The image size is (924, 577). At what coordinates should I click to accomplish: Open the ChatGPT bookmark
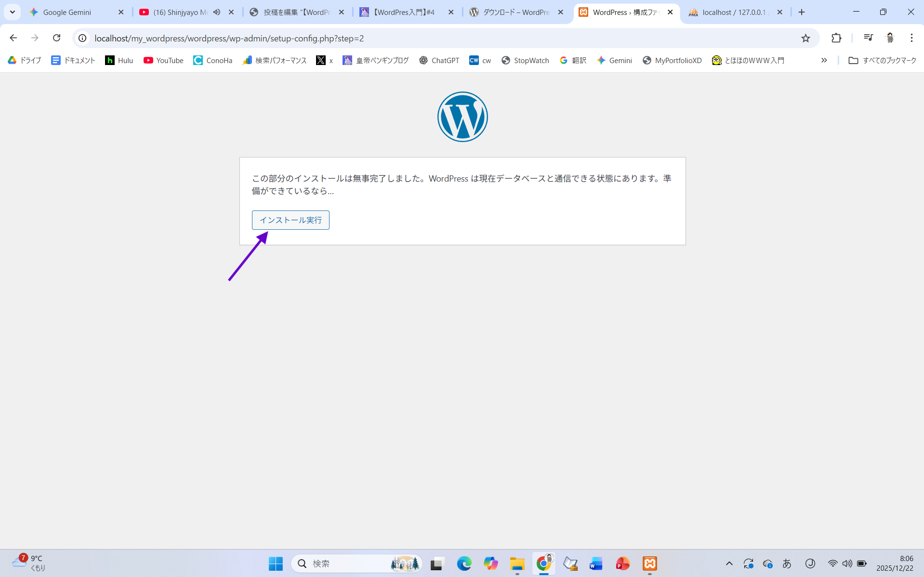(439, 60)
